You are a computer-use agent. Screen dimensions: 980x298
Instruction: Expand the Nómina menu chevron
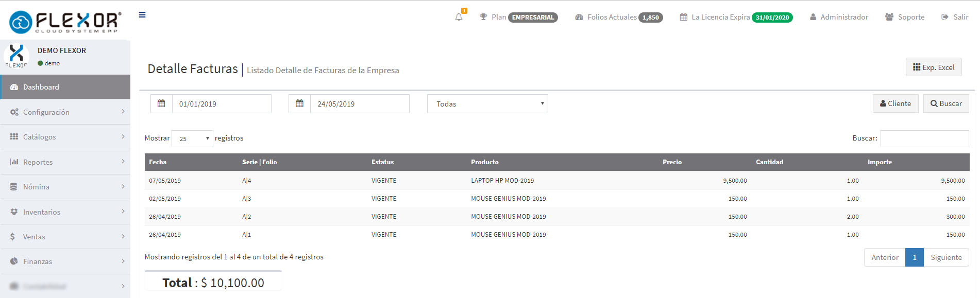(x=123, y=186)
